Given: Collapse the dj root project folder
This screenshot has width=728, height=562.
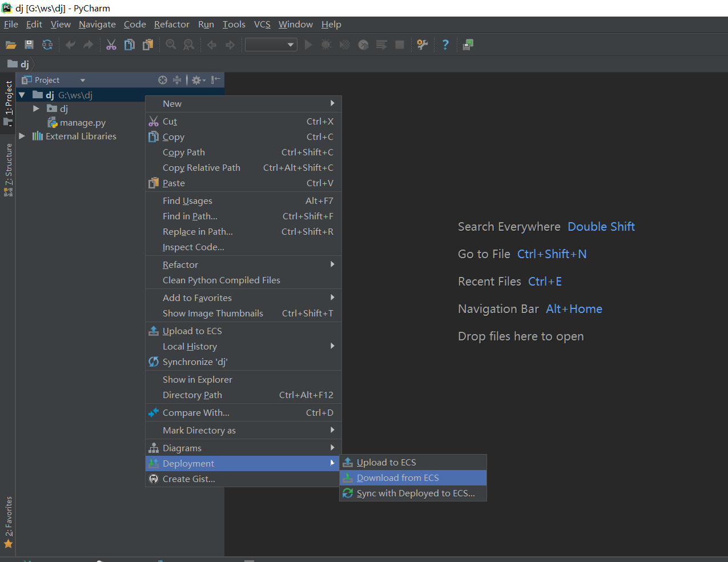Looking at the screenshot, I should (22, 95).
